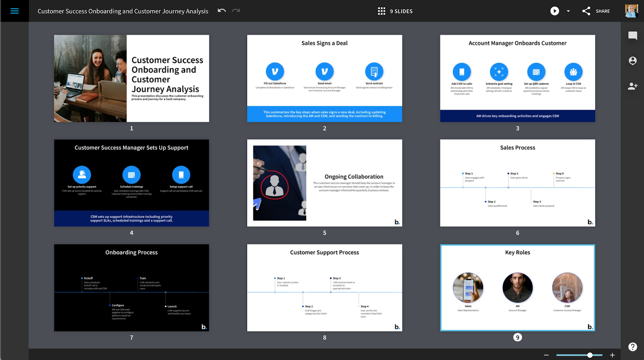This screenshot has height=360, width=644.
Task: Click Set up QBR cadence icon
Action: pos(536,72)
